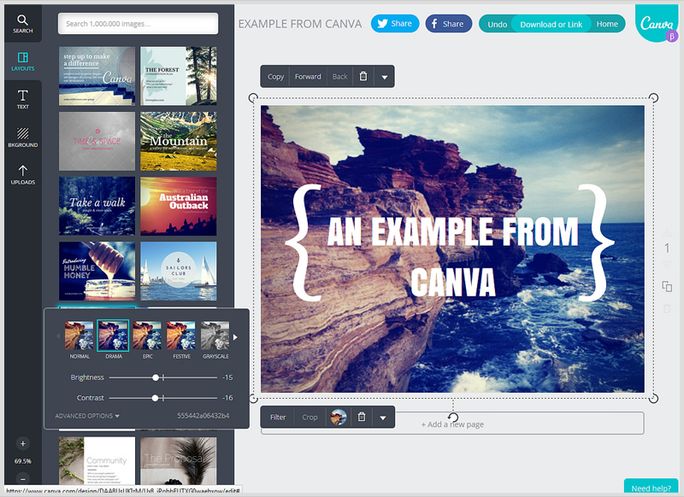Click Download or Link

click(551, 24)
